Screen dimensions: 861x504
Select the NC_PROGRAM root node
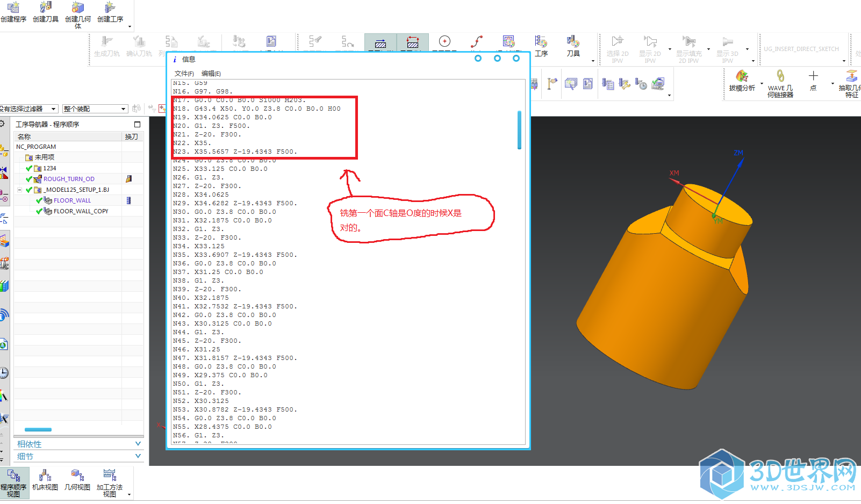pyautogui.click(x=36, y=147)
